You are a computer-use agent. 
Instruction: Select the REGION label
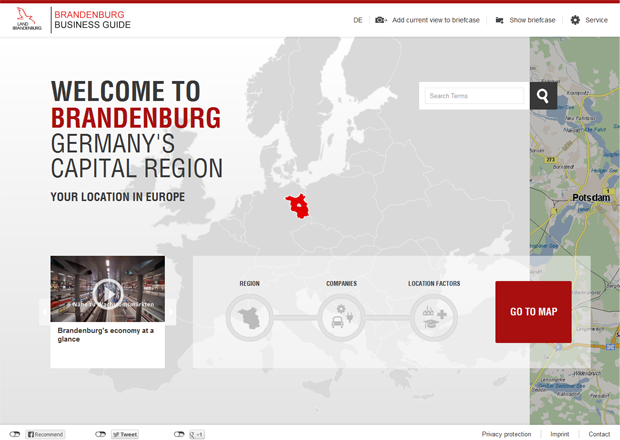point(250,283)
